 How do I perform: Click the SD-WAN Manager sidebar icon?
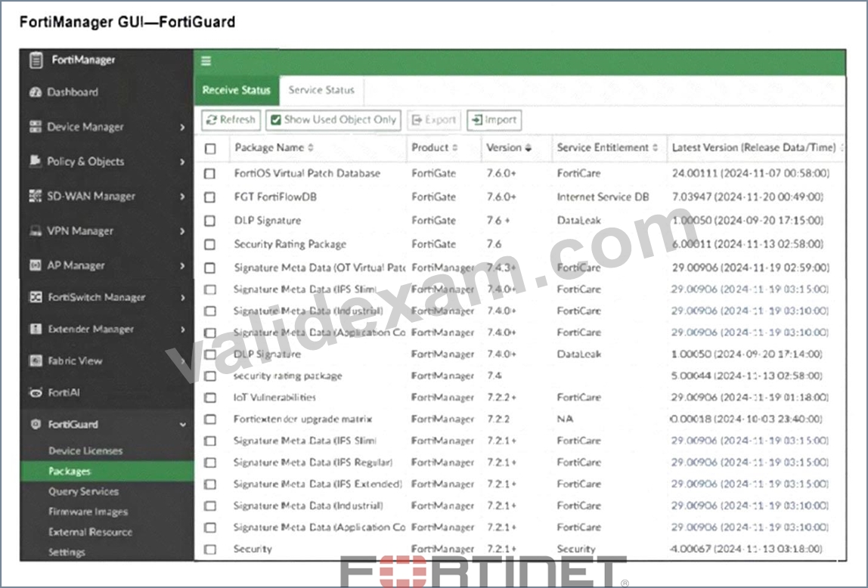click(36, 196)
